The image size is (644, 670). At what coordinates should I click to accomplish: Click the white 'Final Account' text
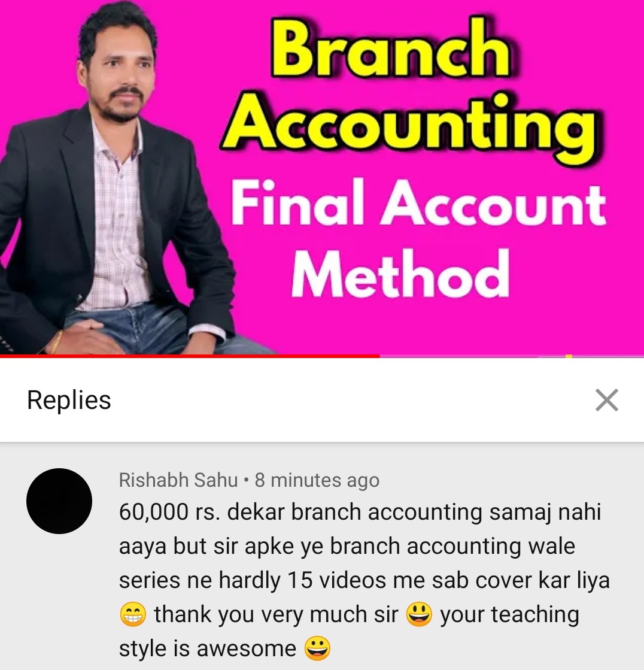tap(418, 203)
